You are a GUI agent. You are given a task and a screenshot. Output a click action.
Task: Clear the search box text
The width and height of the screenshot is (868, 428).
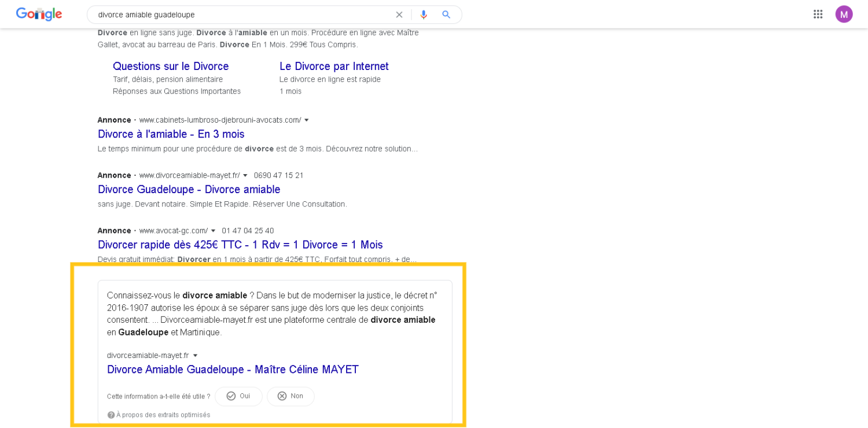tap(399, 14)
